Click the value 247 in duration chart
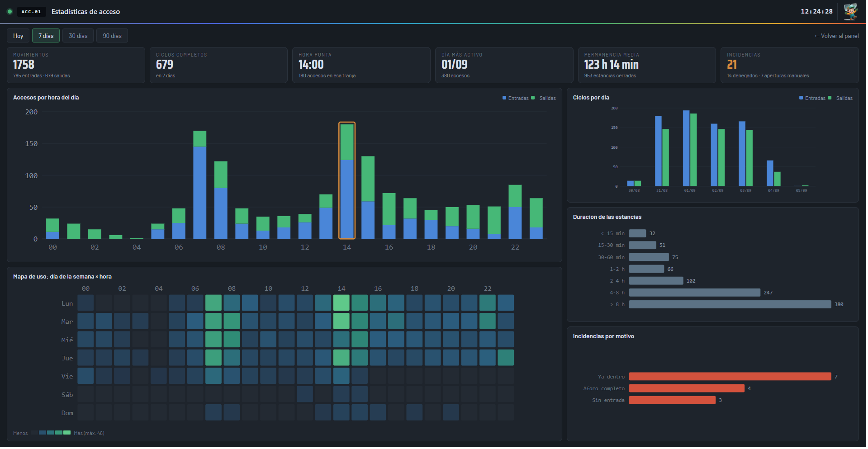This screenshot has width=868, height=449. point(768,293)
